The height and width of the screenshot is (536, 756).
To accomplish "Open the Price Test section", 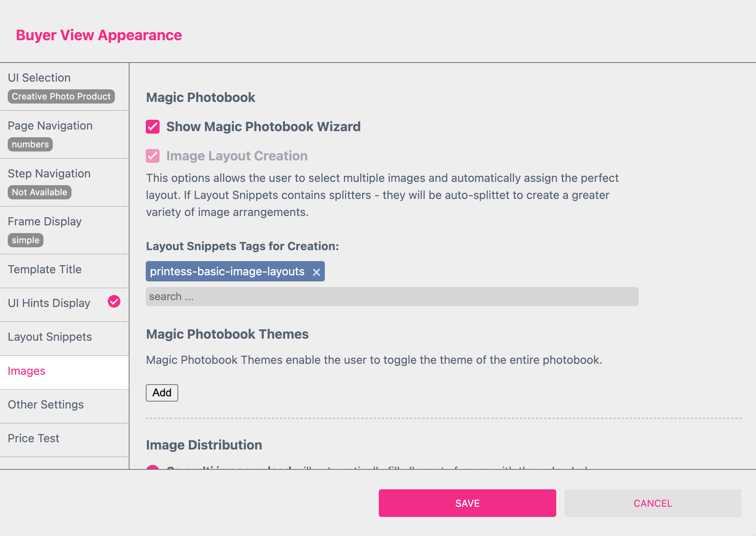I will coord(65,440).
